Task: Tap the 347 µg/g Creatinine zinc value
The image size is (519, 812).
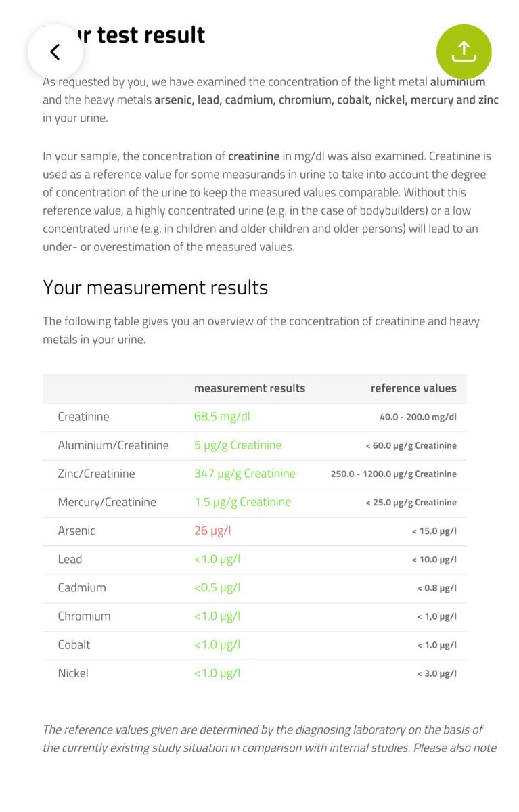Action: (244, 474)
